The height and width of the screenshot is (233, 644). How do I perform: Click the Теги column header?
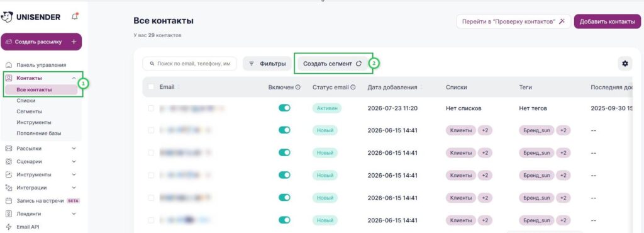(526, 87)
